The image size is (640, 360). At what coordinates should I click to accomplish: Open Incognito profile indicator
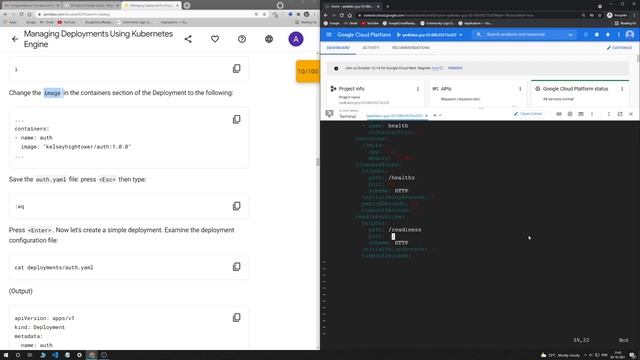pyautogui.click(x=616, y=15)
